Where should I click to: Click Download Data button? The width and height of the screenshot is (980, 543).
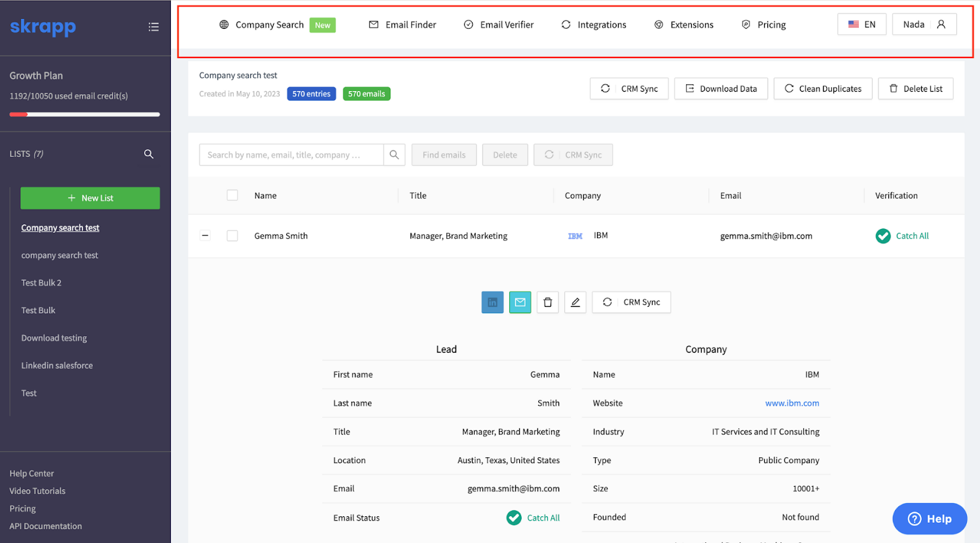point(721,88)
